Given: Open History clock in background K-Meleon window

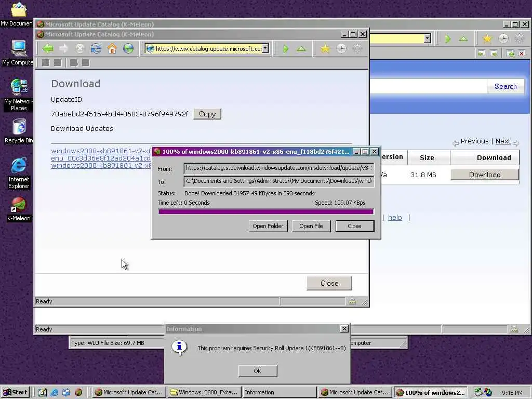Looking at the screenshot, I should pyautogui.click(x=503, y=38).
